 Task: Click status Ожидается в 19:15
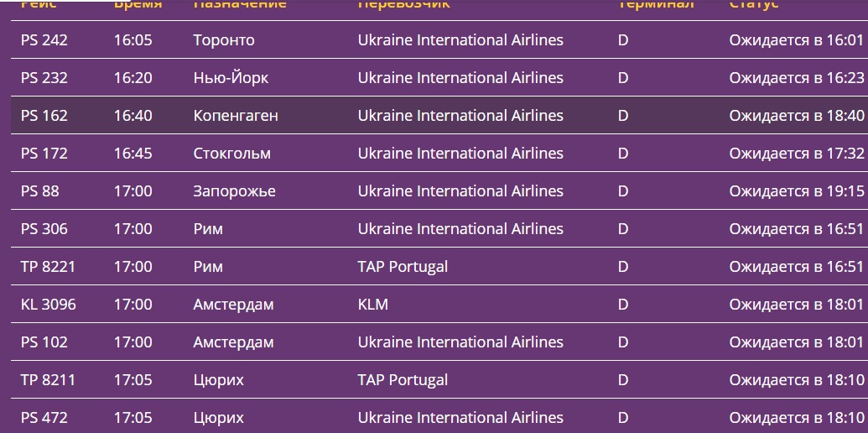(797, 191)
